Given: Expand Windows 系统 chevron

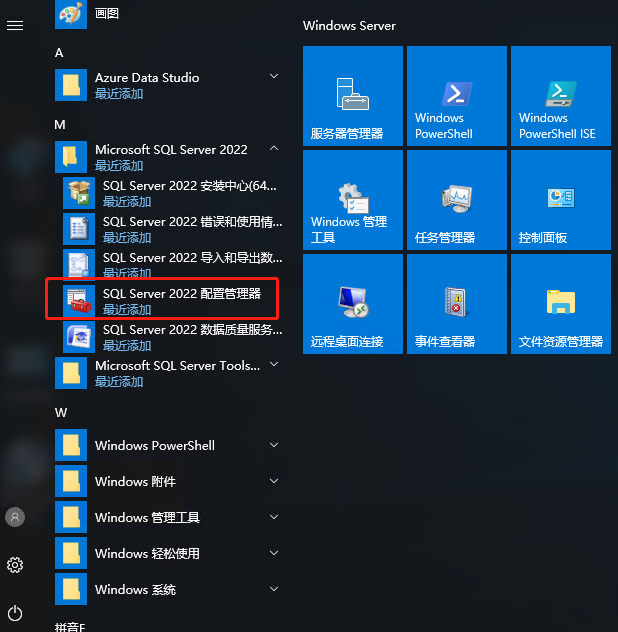Looking at the screenshot, I should point(274,589).
